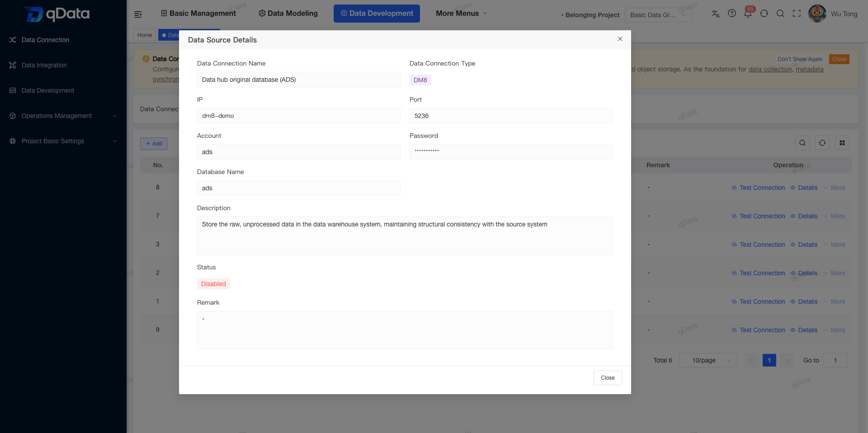Open More options for row 7
This screenshot has height=433, width=868.
(834, 216)
